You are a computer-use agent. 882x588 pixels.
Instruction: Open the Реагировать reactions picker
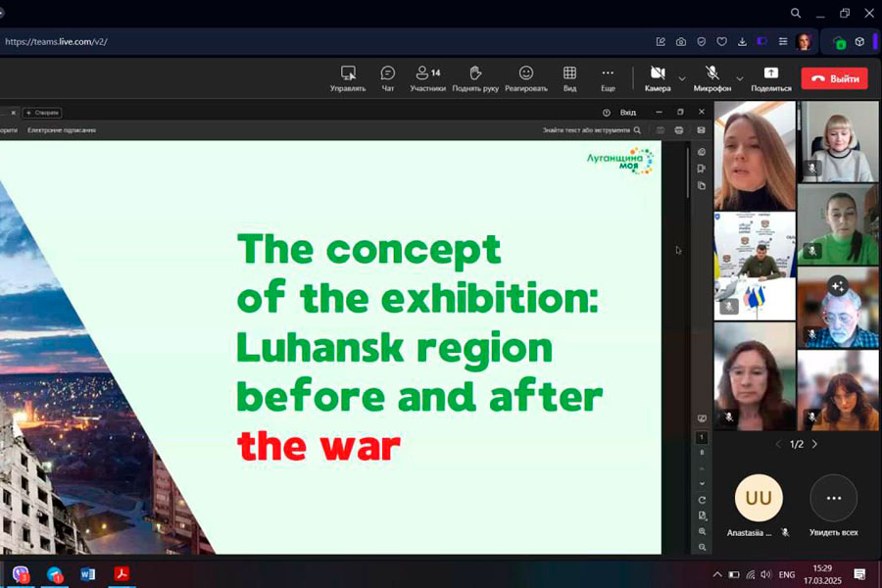coord(526,77)
